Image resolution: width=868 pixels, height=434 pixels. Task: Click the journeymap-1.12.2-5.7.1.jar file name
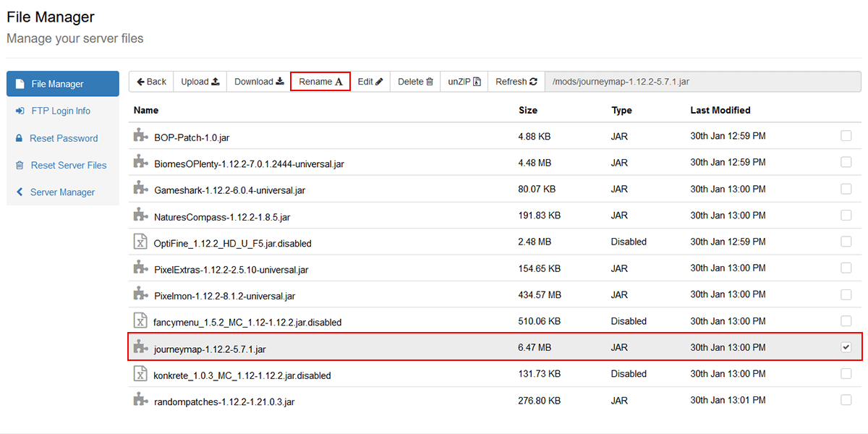click(210, 349)
